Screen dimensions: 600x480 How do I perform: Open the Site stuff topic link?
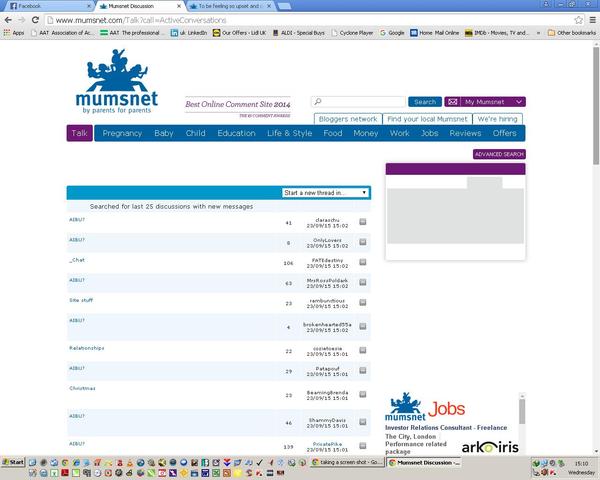[81, 300]
